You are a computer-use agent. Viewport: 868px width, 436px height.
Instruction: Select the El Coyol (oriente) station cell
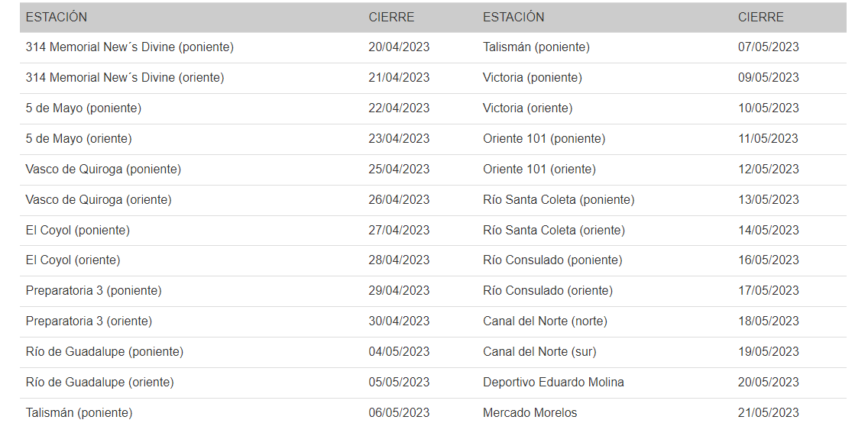pyautogui.click(x=73, y=260)
